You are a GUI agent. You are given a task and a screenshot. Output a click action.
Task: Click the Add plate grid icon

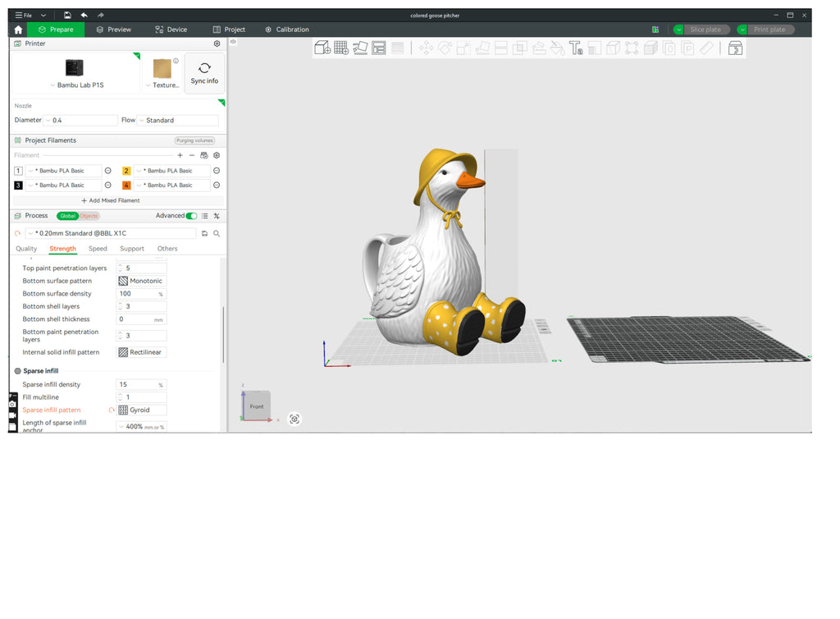[341, 48]
